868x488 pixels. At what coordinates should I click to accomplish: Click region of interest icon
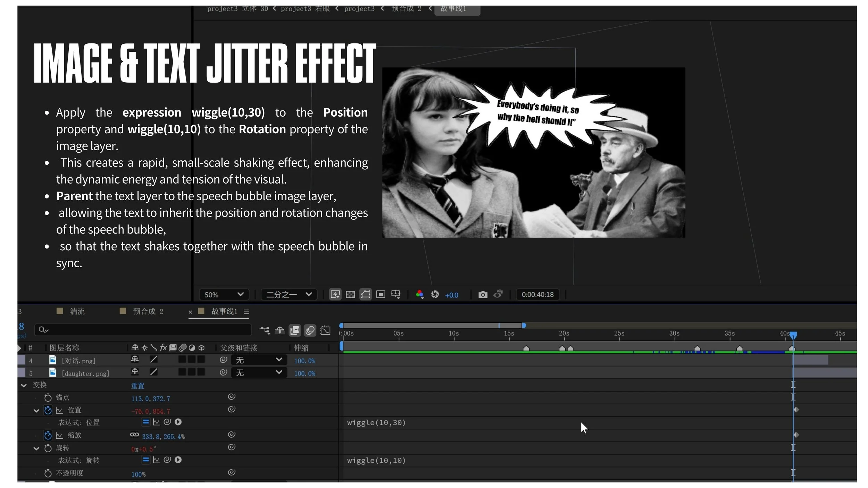tap(381, 295)
